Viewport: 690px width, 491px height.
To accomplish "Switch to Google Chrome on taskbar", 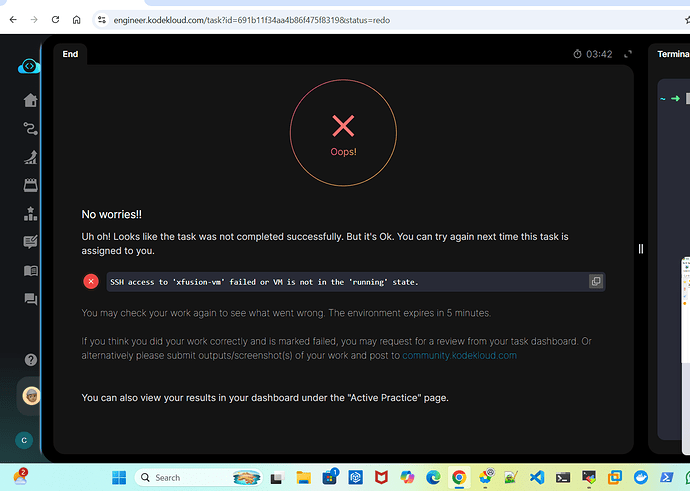I will tap(459, 477).
